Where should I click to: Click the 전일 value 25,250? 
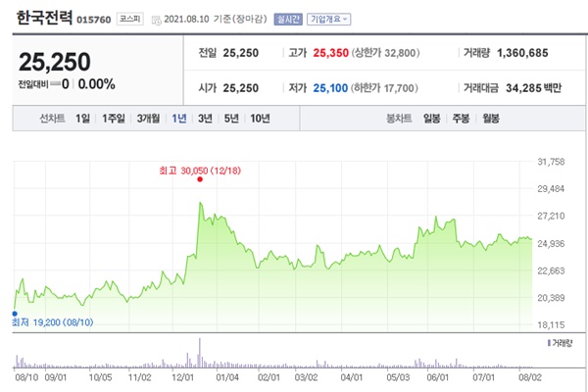[x=241, y=53]
